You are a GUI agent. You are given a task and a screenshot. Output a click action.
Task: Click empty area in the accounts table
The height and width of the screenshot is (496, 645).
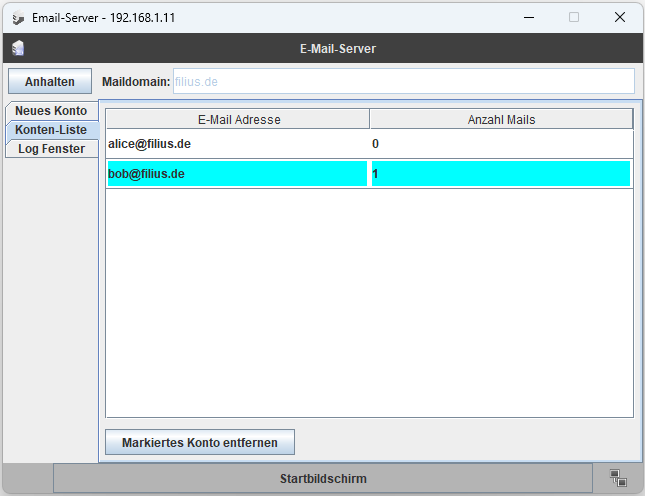[369, 300]
